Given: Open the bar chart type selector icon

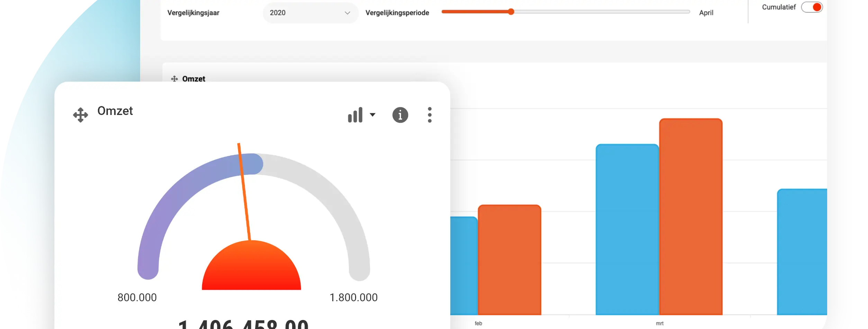Looking at the screenshot, I should click(355, 115).
